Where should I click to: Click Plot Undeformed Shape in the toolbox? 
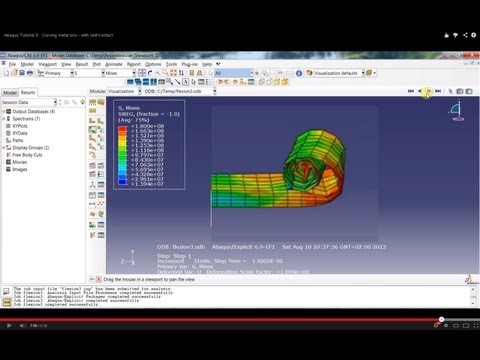pos(92,121)
